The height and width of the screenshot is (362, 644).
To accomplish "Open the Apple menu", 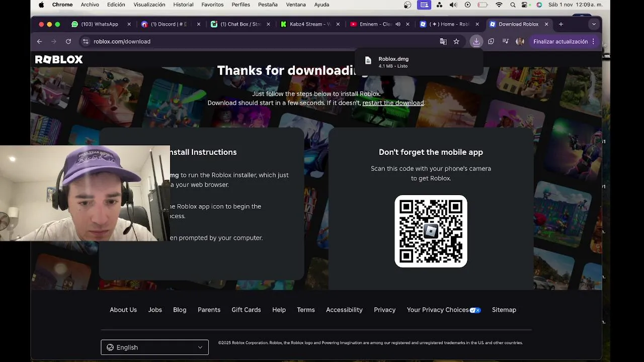I will (x=41, y=5).
